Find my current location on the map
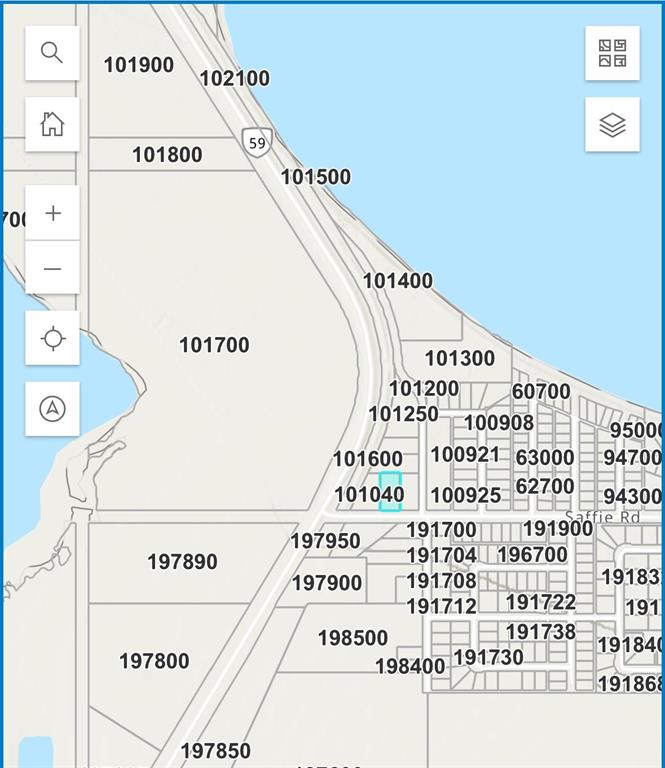Viewport: 665px width, 768px height. (52, 338)
